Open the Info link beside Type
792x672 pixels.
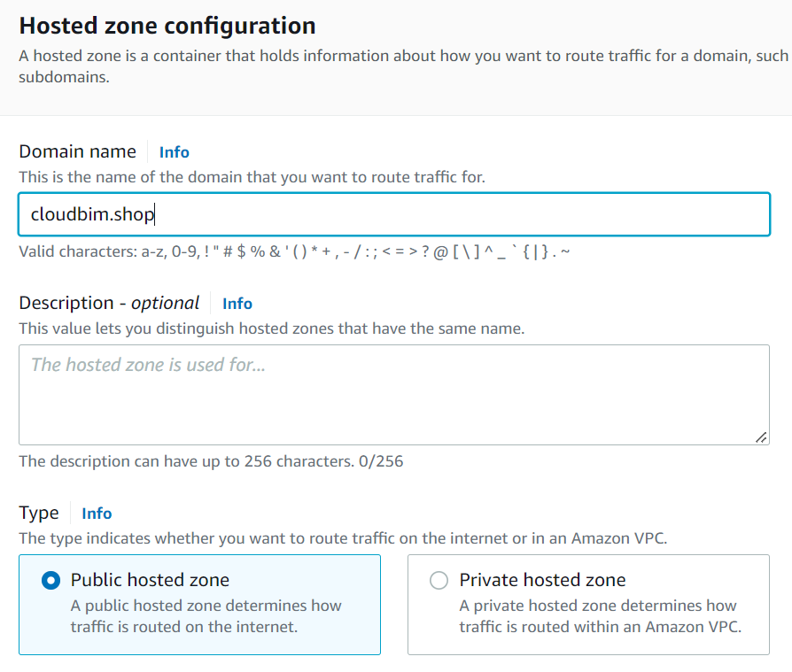[x=97, y=514]
